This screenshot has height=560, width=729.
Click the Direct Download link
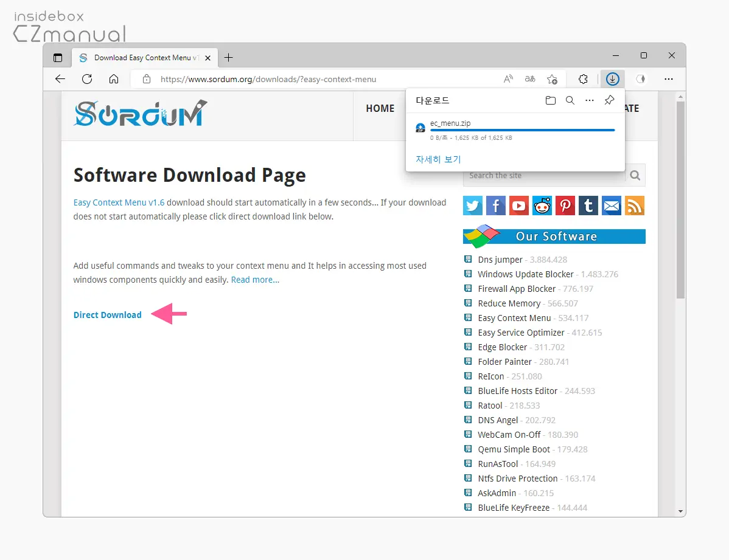click(x=107, y=314)
